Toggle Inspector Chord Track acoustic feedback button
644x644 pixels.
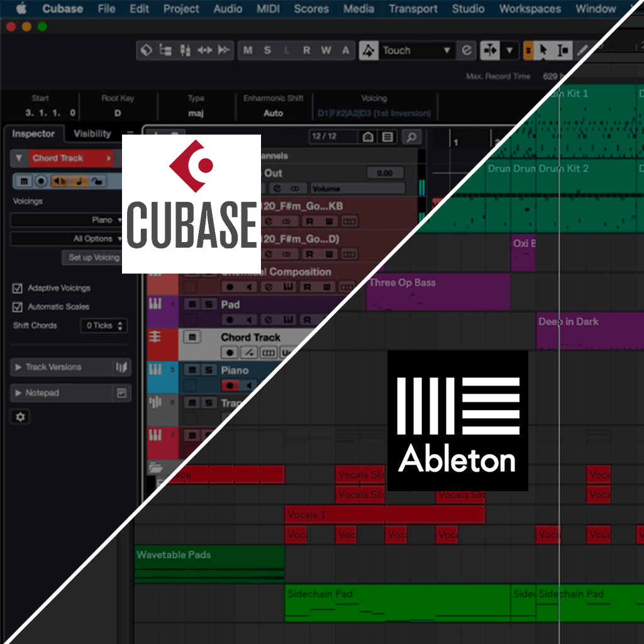pos(60,181)
